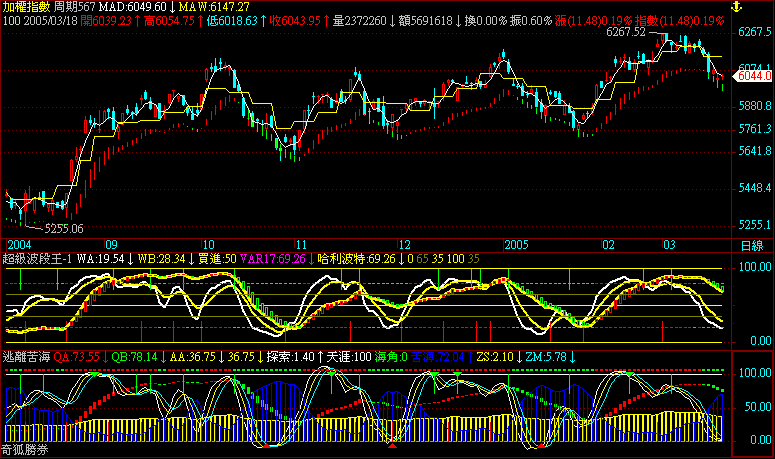This screenshot has height=459, width=775.
Task: Click the 2005 year marker on time axis
Action: tap(515, 245)
